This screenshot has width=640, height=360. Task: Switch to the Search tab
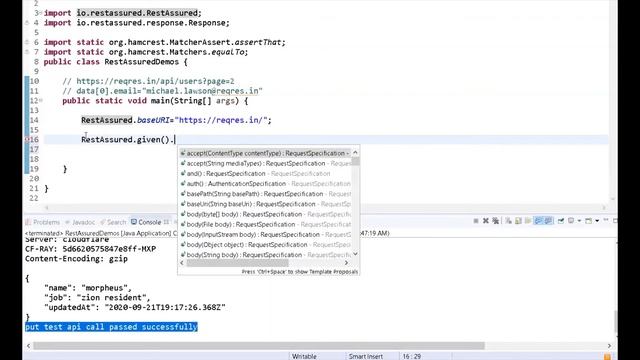pyautogui.click(x=113, y=222)
